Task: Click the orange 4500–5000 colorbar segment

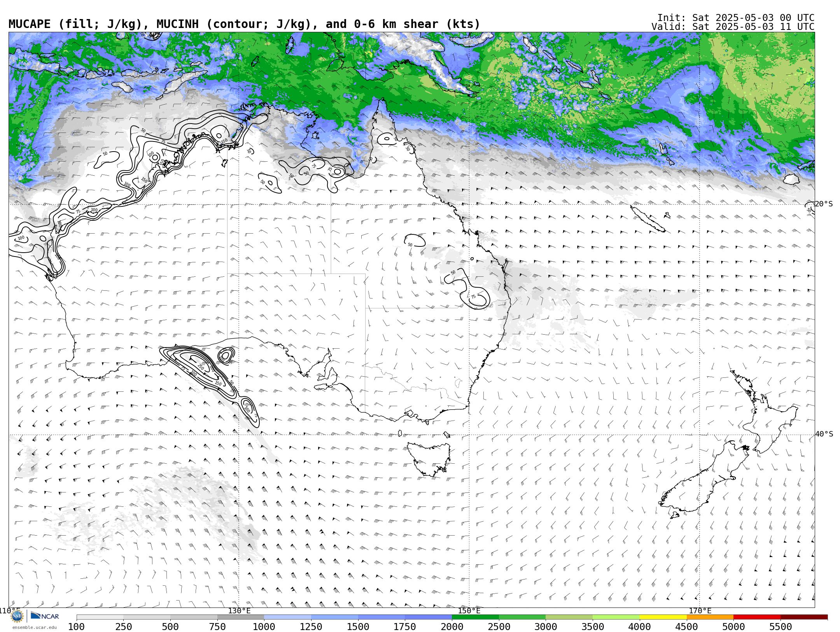Action: [x=710, y=617]
